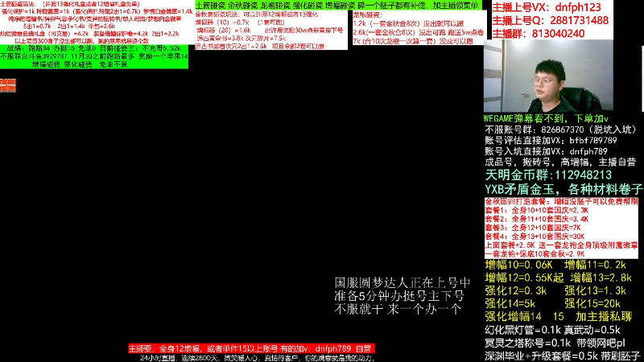
Task: Click line '账号入坑直接加VX: dnfph789'
Action: [x=546, y=151]
